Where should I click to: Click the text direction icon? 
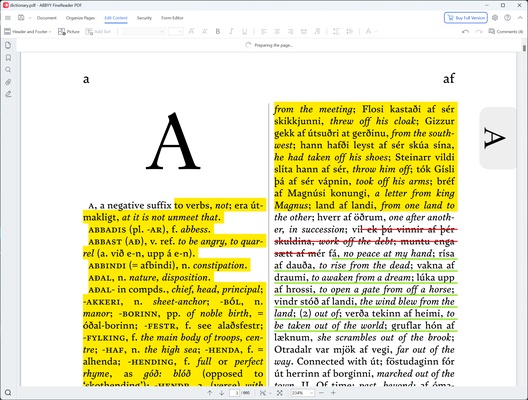[317, 32]
